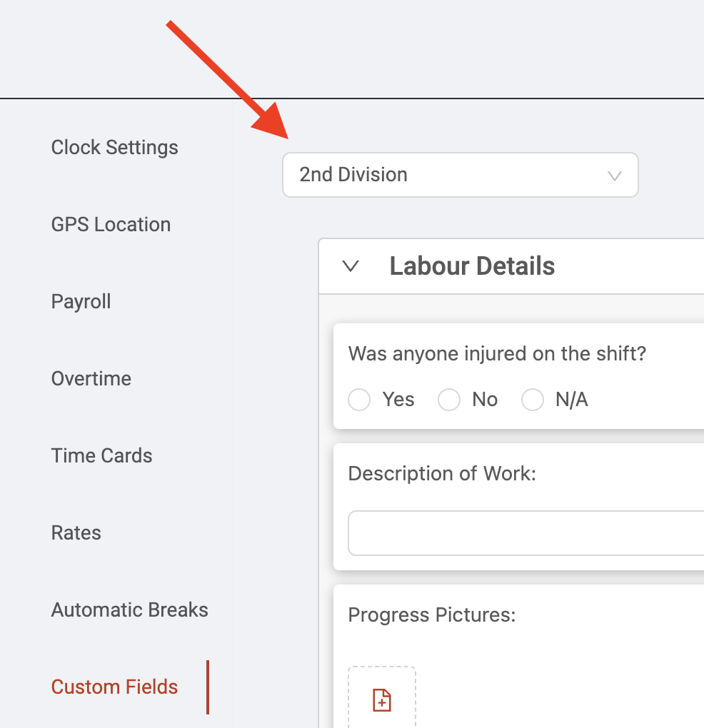Open the Rates page
Screen dimensions: 704x728
point(76,533)
